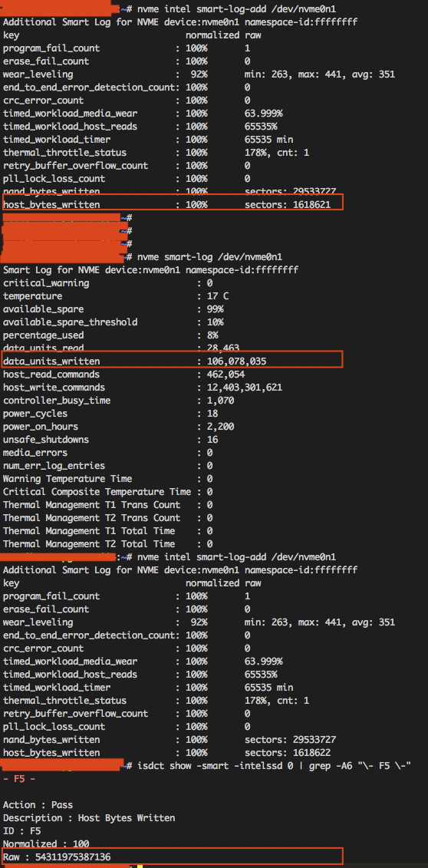
Task: Click the temperature value '17 C'
Action: (218, 296)
